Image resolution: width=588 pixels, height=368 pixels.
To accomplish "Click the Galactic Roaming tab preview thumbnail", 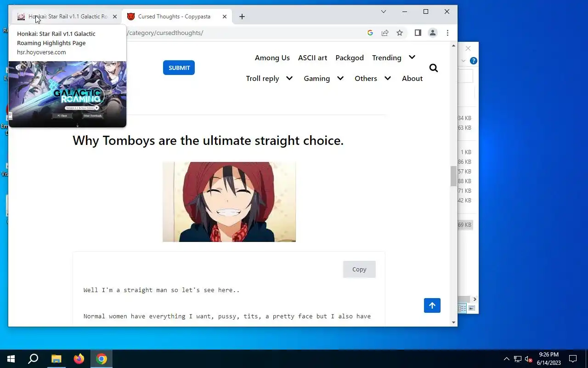I will [x=68, y=94].
